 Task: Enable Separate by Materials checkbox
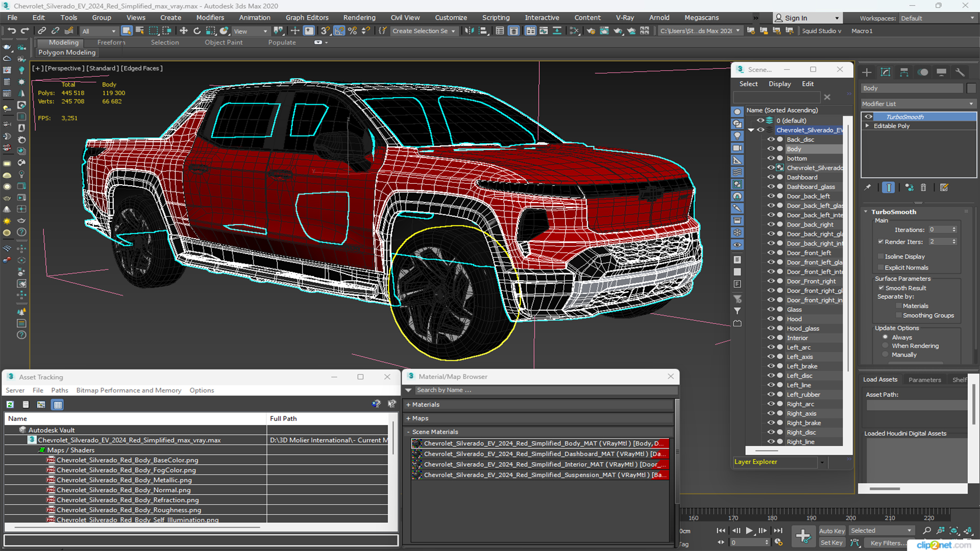[x=899, y=306]
